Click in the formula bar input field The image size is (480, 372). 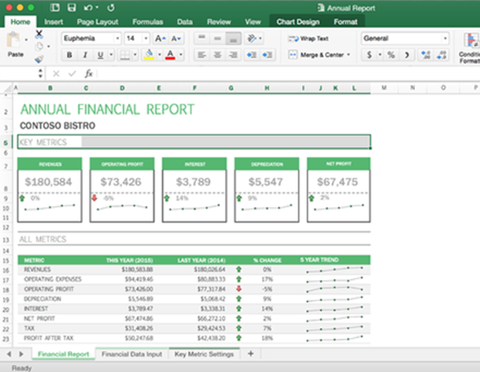click(287, 73)
